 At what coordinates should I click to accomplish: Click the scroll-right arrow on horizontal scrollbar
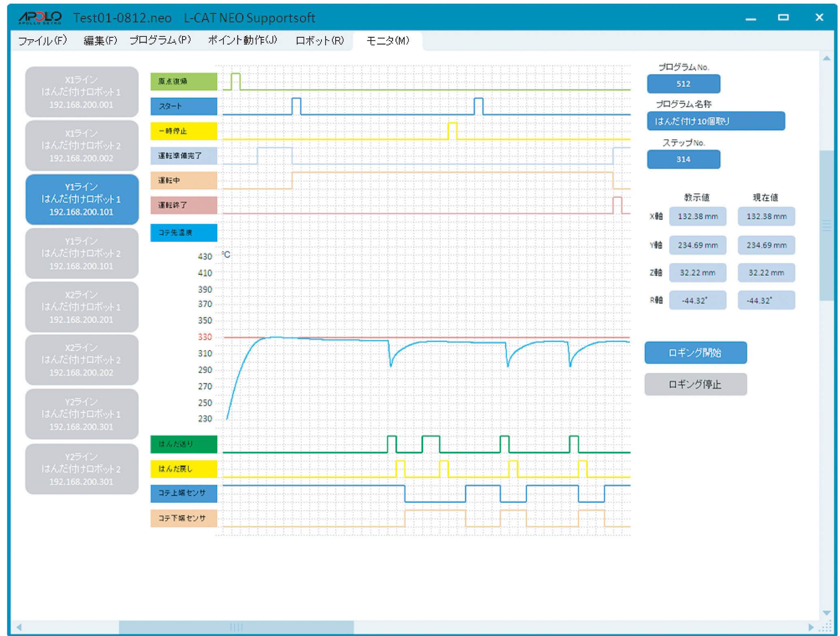(x=811, y=627)
